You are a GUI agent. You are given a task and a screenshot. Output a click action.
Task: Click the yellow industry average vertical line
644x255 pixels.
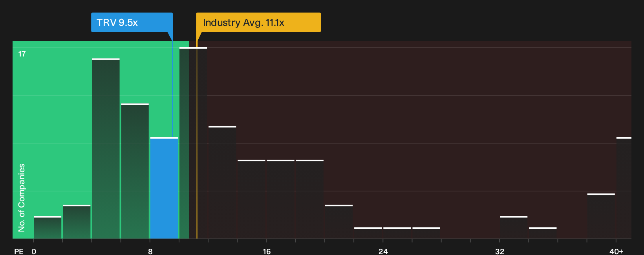point(197,140)
